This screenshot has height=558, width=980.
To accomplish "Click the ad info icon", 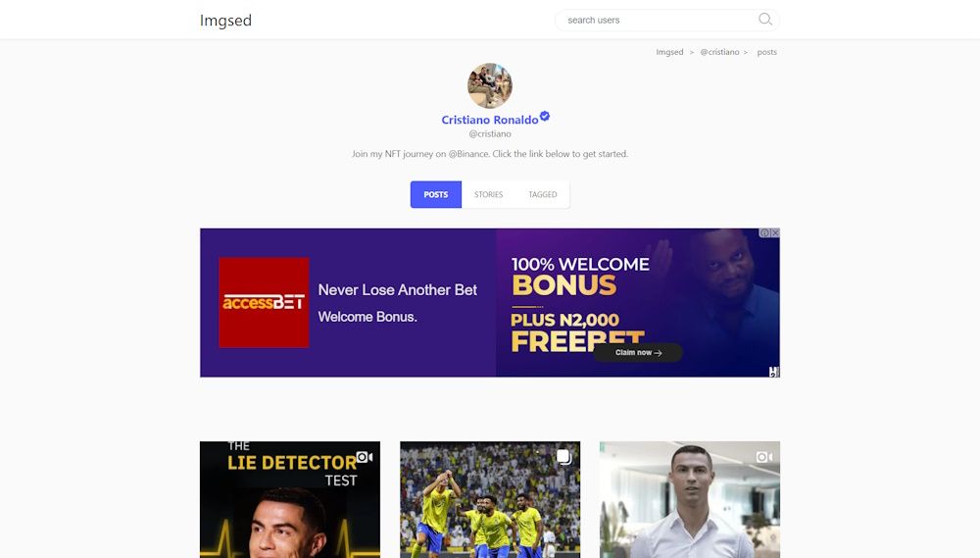I will 764,232.
